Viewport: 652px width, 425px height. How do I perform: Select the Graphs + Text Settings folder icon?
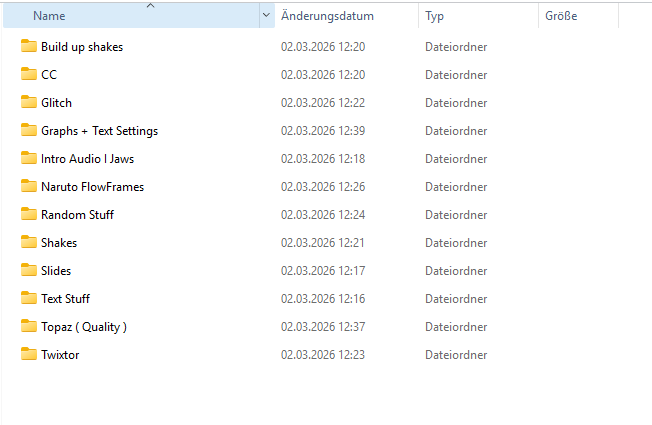pyautogui.click(x=28, y=131)
